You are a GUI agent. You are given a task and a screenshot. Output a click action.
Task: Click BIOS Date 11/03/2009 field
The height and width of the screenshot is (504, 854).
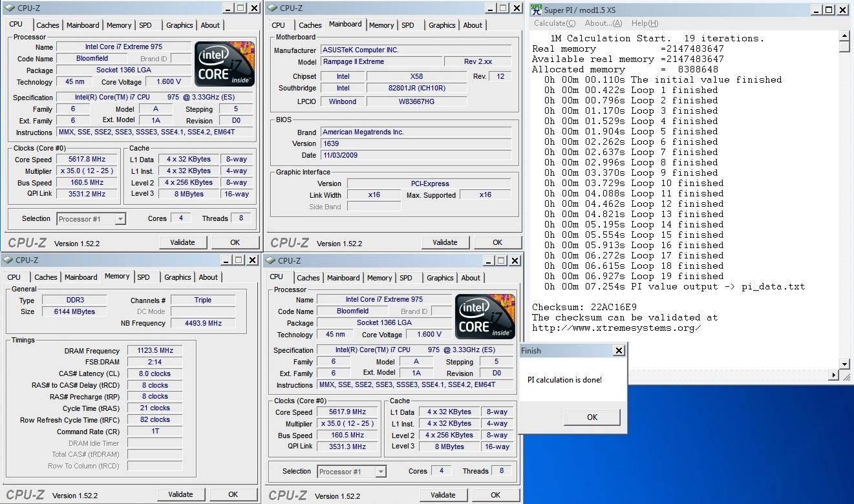pos(416,155)
